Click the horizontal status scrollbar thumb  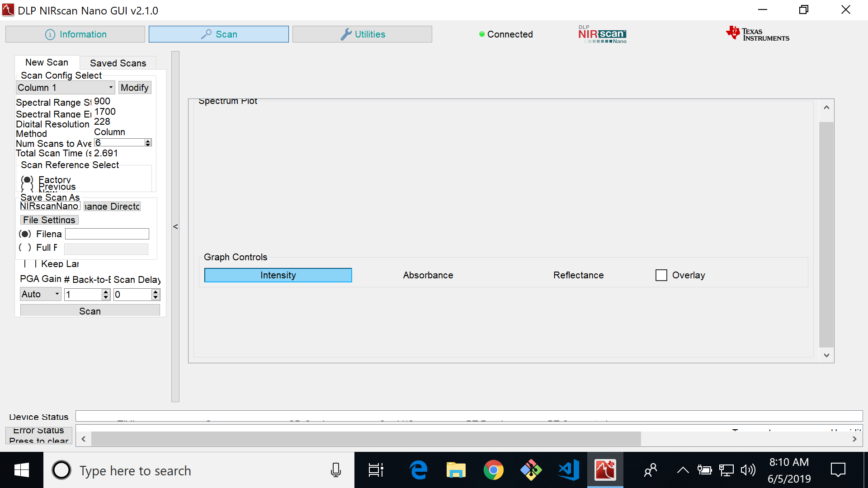coord(366,439)
